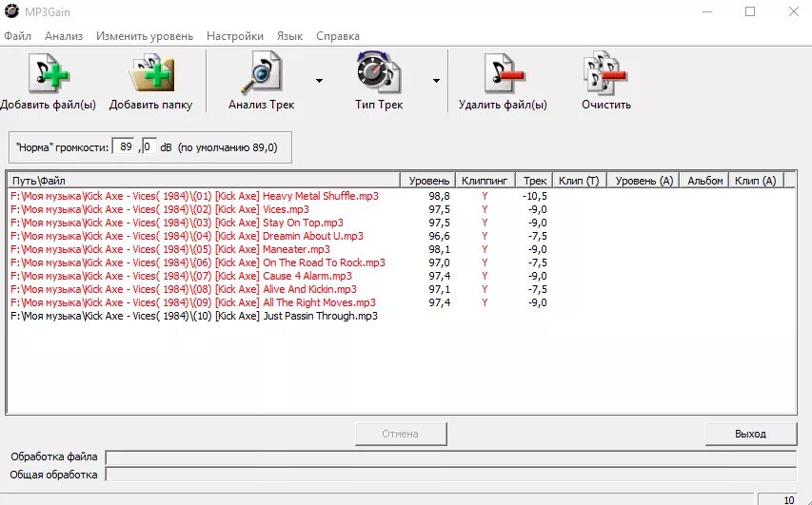Sort by Клиппинг column header
Screen dimensions: 812x505
coord(485,181)
